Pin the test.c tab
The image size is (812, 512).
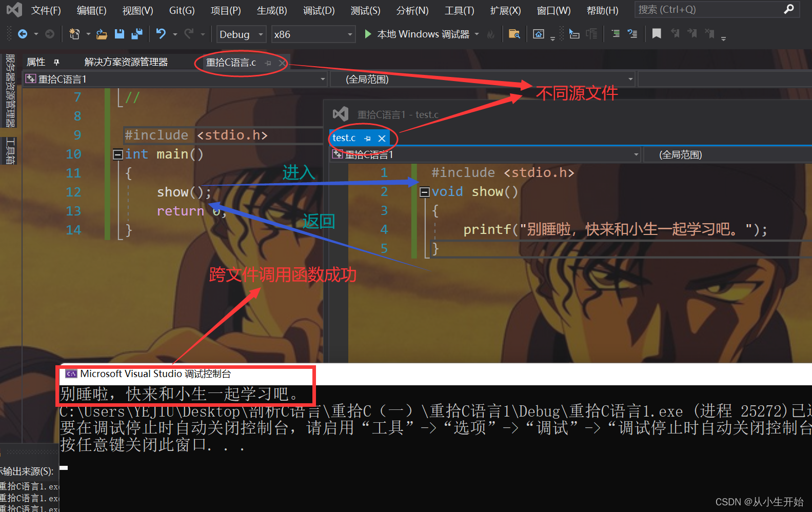pyautogui.click(x=367, y=139)
